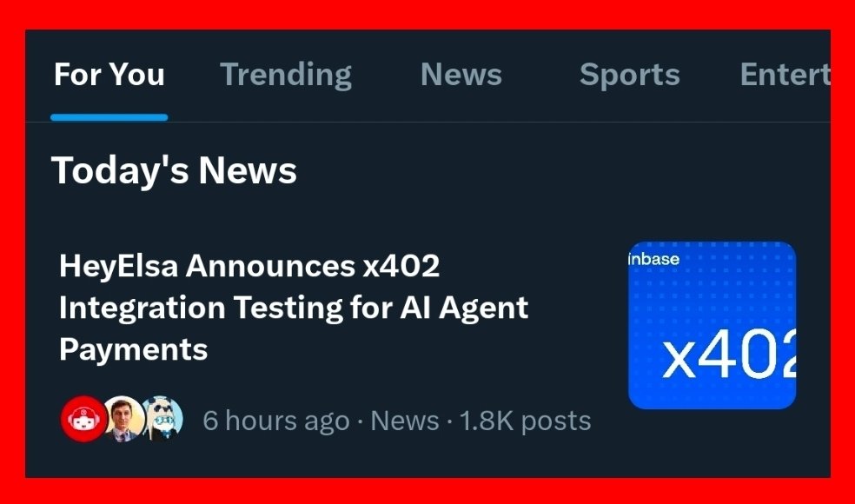Click the word HeyElsa in the headline

[118, 266]
